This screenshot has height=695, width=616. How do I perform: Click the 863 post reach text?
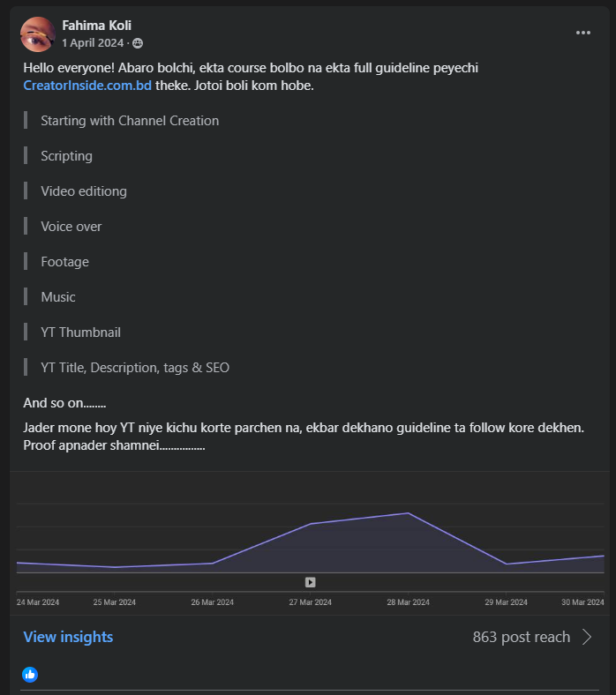point(521,637)
